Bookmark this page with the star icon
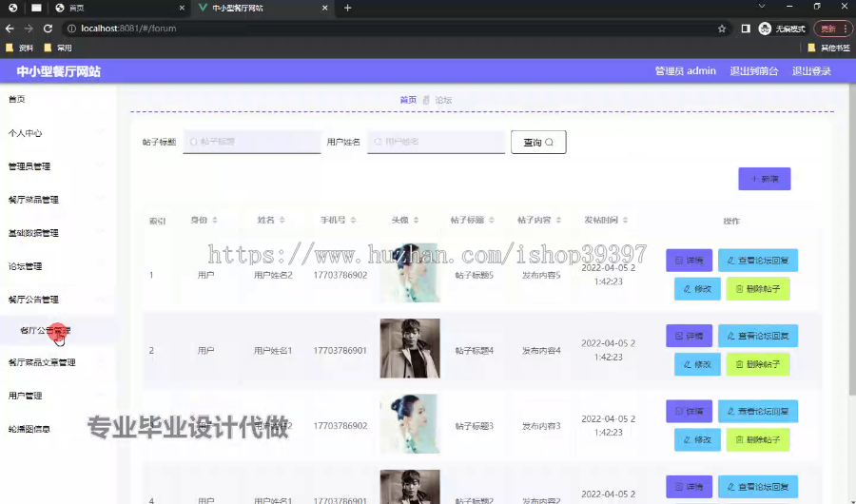Viewport: 856px width, 504px height. (722, 29)
